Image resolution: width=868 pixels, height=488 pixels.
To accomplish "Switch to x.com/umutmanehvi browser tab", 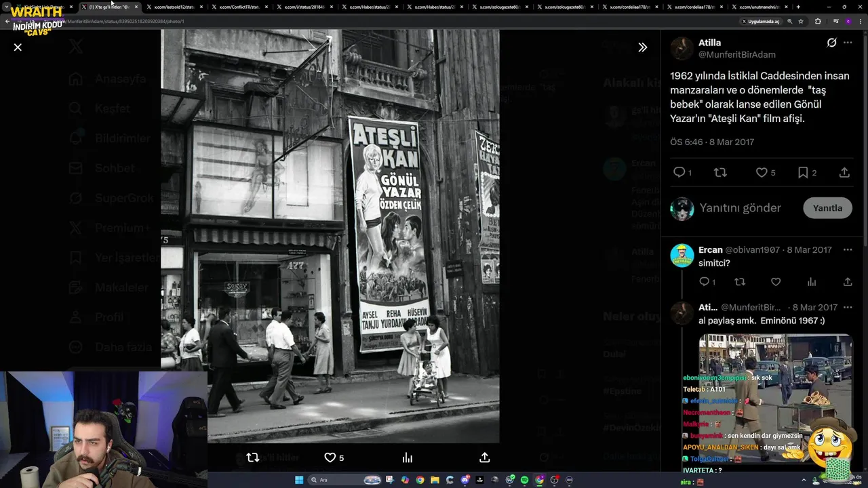I will (x=759, y=7).
